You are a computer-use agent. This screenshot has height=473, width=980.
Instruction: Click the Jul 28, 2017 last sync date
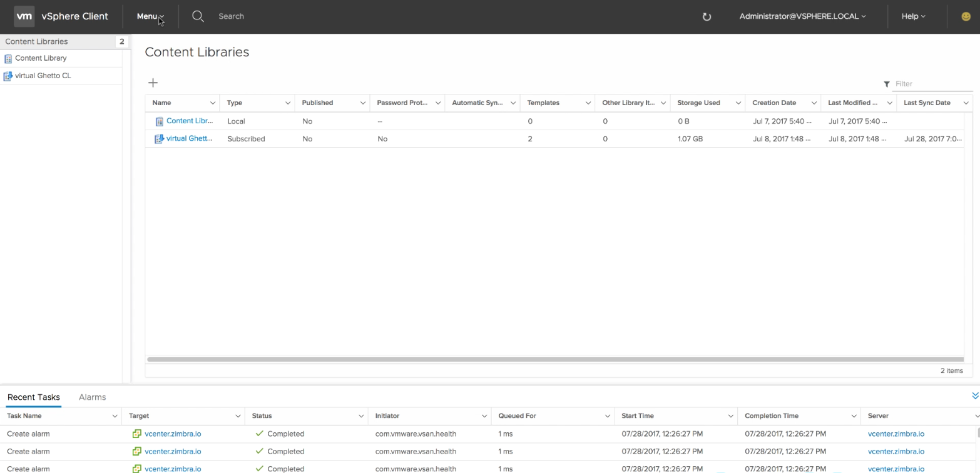(933, 139)
